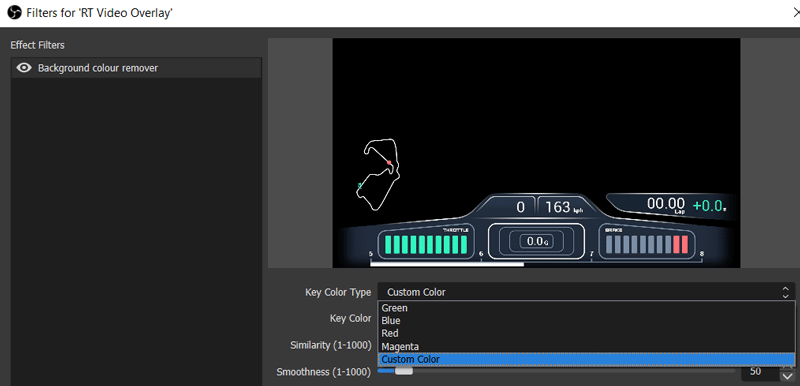The width and height of the screenshot is (800, 386).
Task: Click the 00.00 Lap timer readout
Action: (666, 204)
